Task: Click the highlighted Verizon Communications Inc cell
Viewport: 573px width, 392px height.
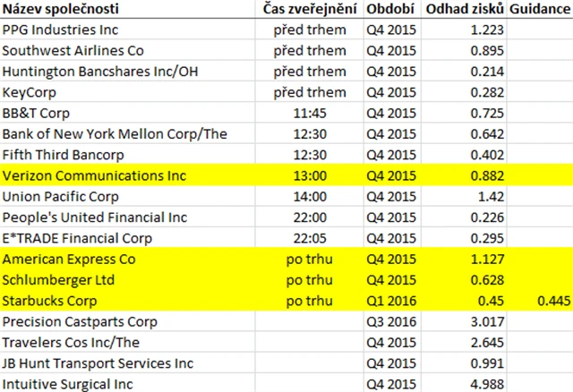Action: pyautogui.click(x=93, y=176)
